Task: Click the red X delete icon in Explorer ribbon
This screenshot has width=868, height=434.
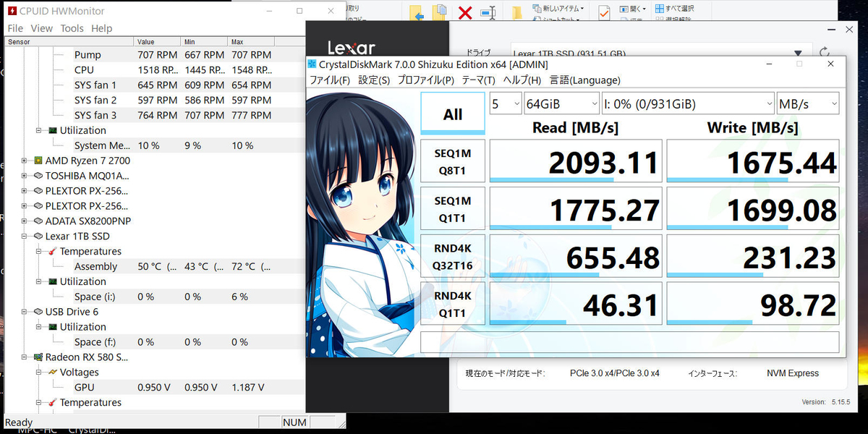Action: click(x=465, y=12)
